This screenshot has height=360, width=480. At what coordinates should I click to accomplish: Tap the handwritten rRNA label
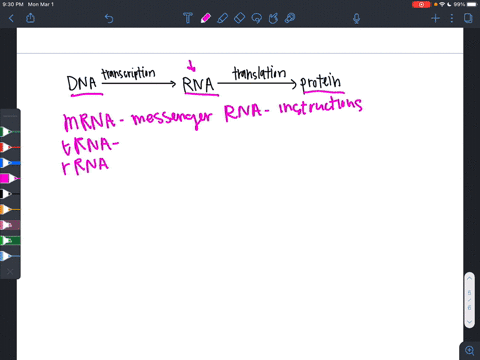tap(85, 167)
